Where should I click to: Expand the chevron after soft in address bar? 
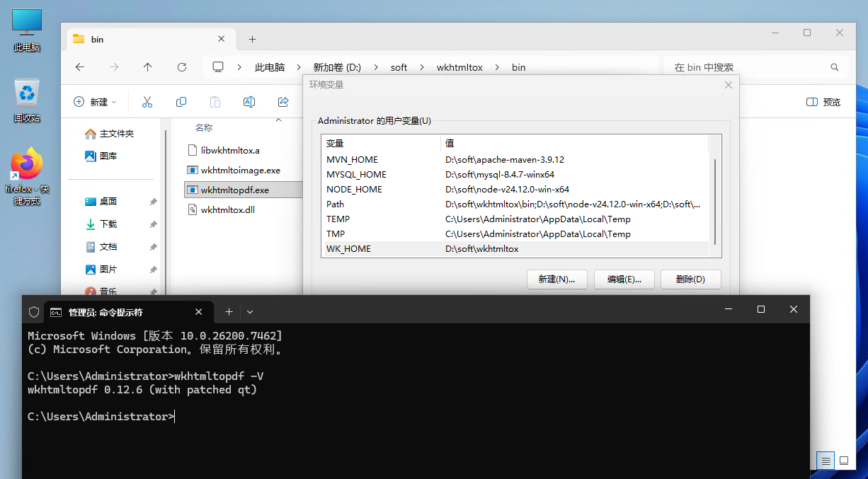[x=422, y=67]
